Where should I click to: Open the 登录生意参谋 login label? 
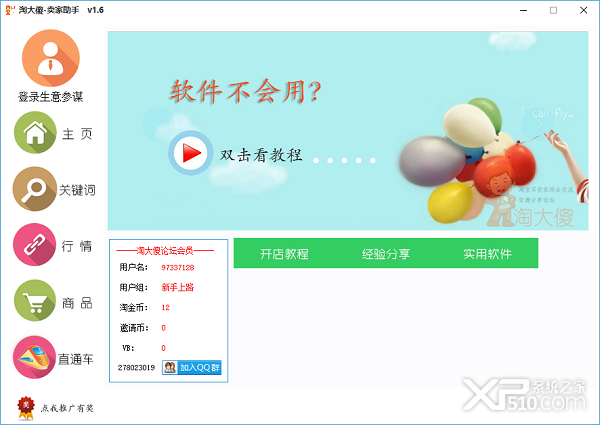click(51, 97)
